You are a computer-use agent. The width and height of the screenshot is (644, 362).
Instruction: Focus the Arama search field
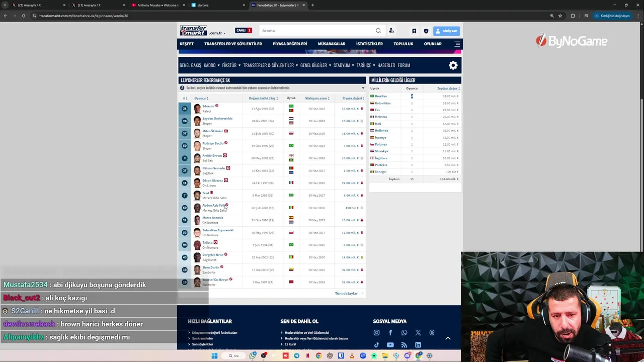[x=317, y=31]
